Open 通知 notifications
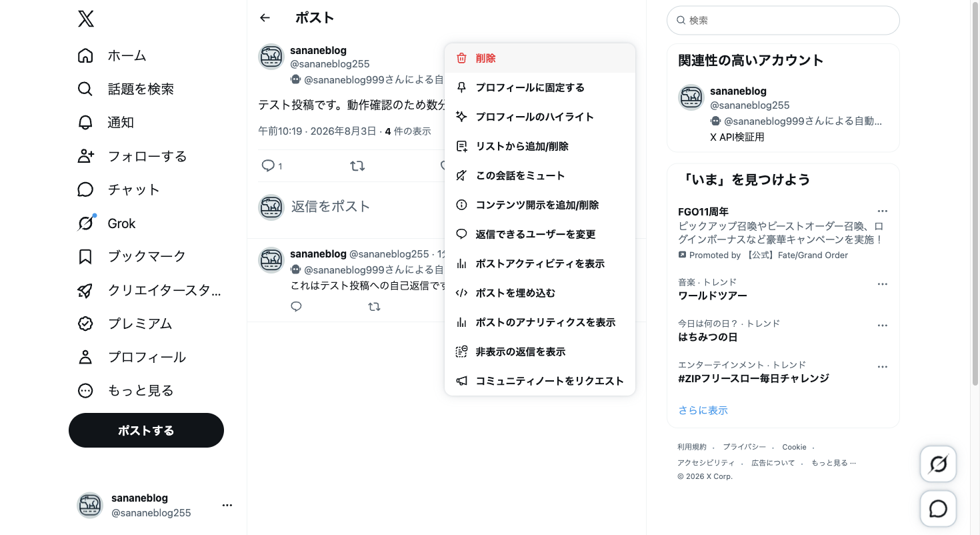The image size is (980, 535). 106,122
